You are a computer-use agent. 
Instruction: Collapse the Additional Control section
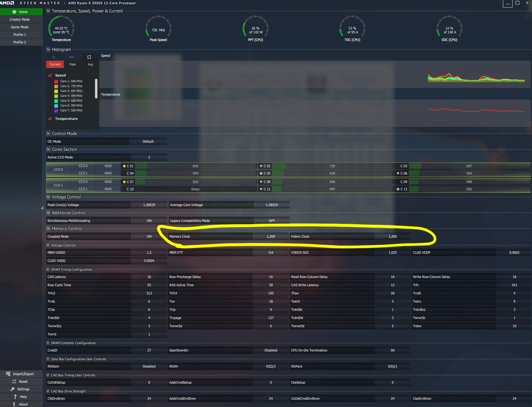[x=48, y=212]
